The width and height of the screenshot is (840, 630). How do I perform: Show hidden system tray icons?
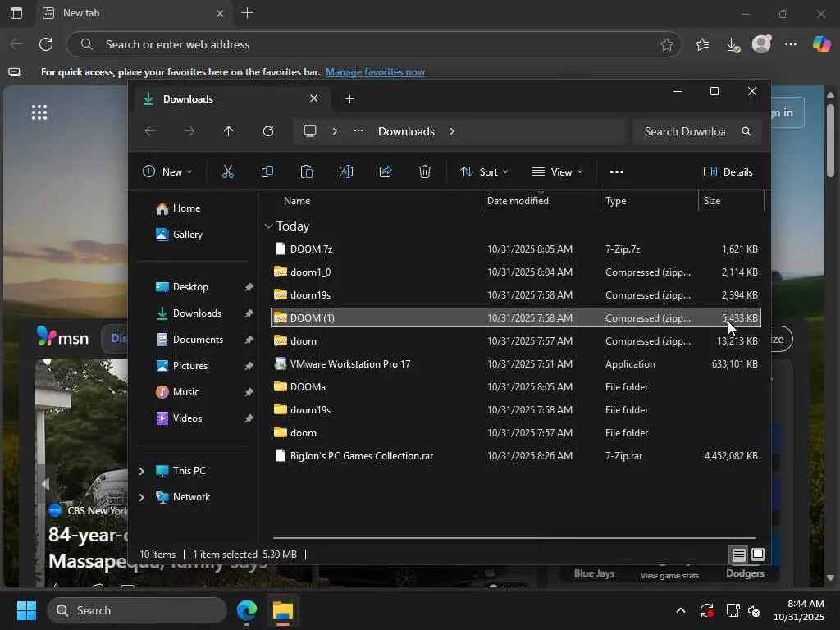click(681, 610)
